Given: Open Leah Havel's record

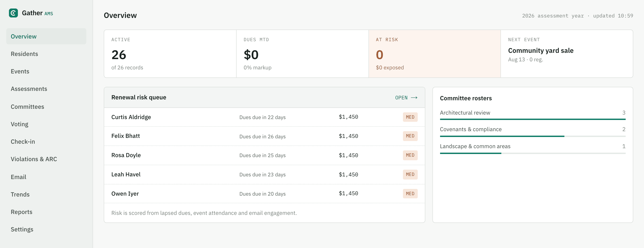Looking at the screenshot, I should (265, 175).
